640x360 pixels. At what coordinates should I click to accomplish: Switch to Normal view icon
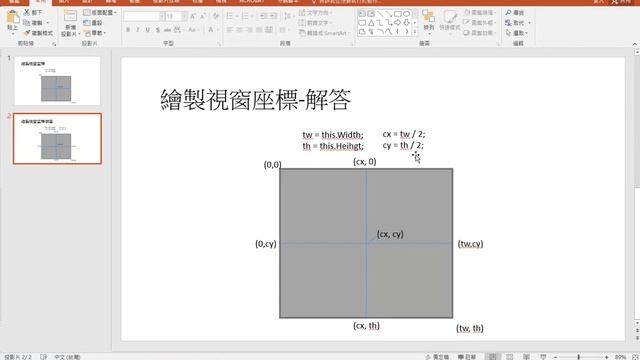(x=493, y=357)
